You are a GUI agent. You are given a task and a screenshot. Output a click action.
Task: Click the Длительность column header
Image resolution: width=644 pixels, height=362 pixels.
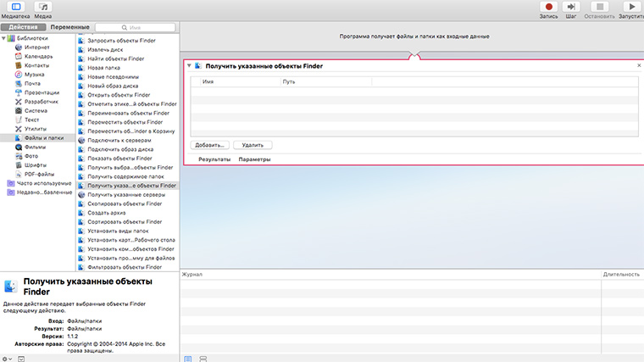pyautogui.click(x=621, y=275)
